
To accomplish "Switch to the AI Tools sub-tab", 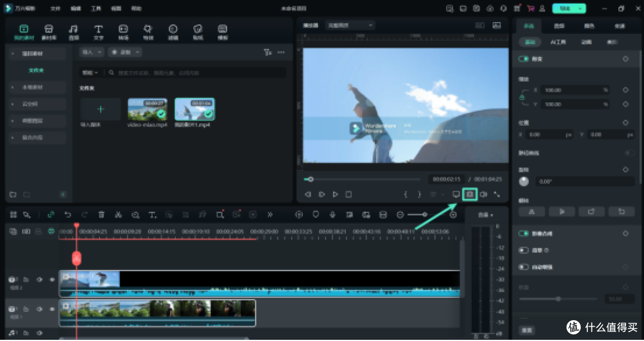I will (x=558, y=42).
